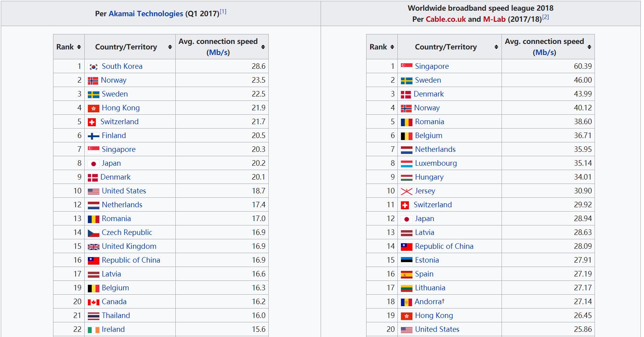644x337 pixels.
Task: Click the Czech Republic flag icon
Action: [x=93, y=233]
